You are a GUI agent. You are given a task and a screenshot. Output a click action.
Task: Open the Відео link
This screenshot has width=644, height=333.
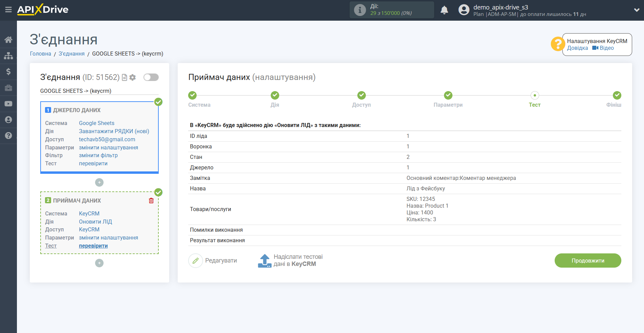coord(603,48)
